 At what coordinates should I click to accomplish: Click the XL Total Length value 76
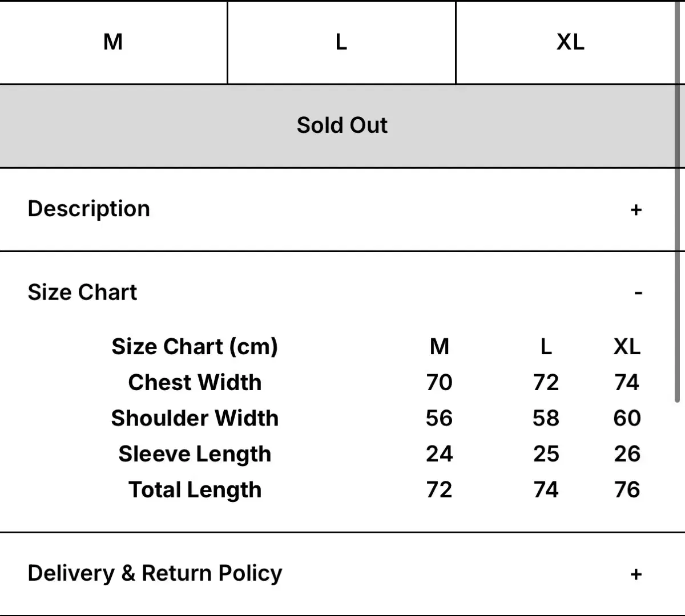(x=627, y=490)
